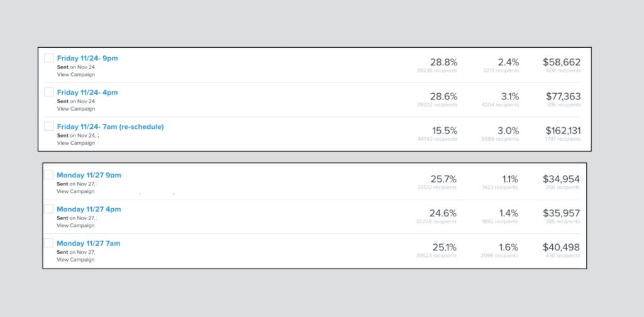Open the Friday 11/24- 4pm campaign title
This screenshot has height=317, width=644.
(x=87, y=92)
